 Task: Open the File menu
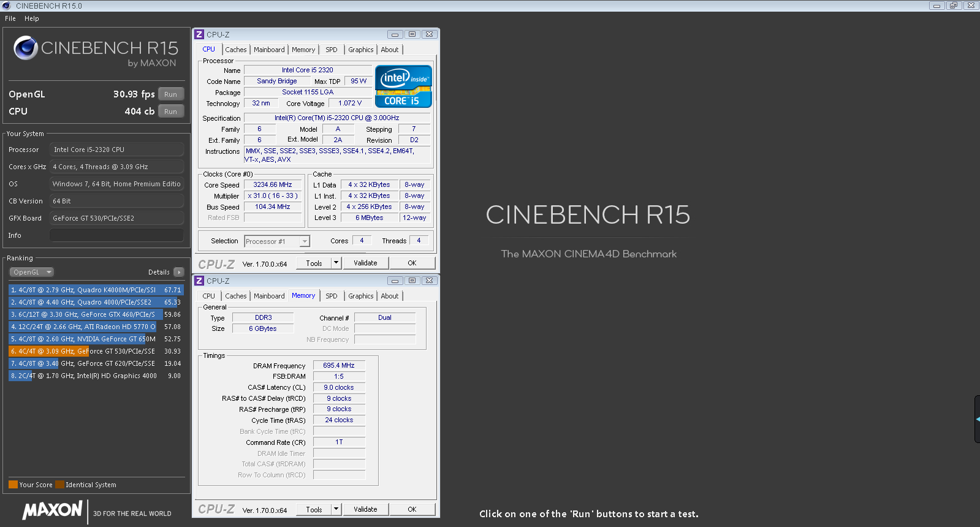pyautogui.click(x=10, y=18)
